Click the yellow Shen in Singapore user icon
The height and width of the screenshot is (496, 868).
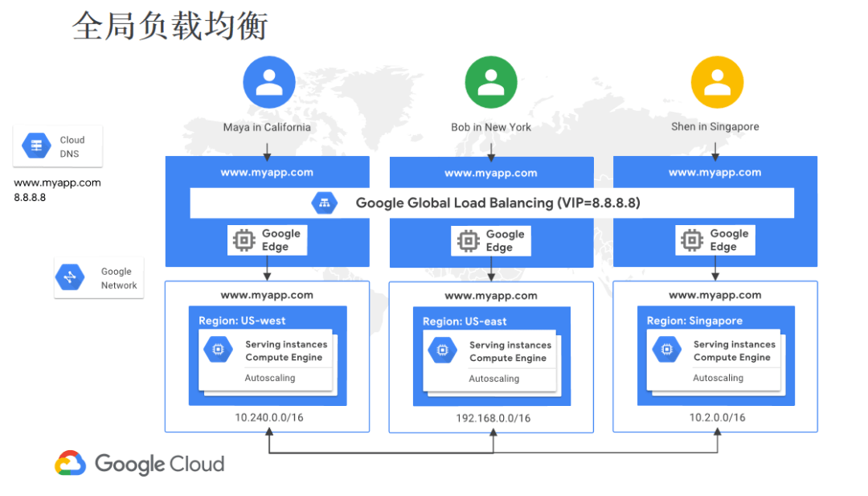pos(718,82)
